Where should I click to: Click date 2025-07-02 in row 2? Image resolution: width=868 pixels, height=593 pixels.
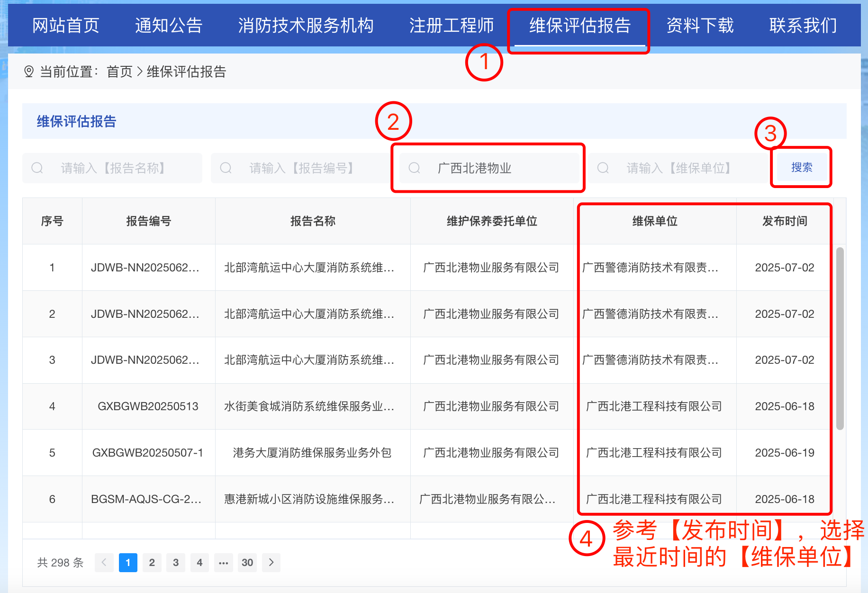(x=785, y=314)
